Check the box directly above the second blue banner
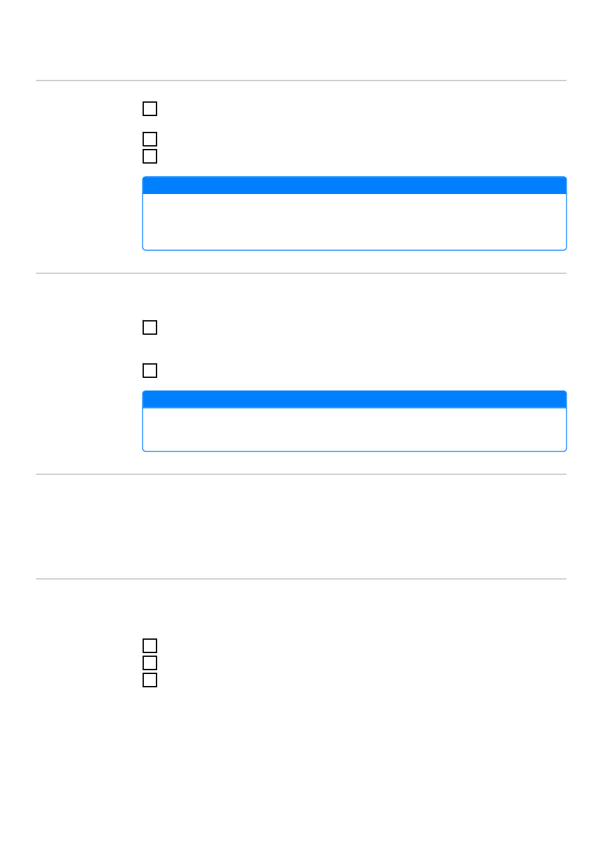This screenshot has height=868, width=602. [150, 370]
